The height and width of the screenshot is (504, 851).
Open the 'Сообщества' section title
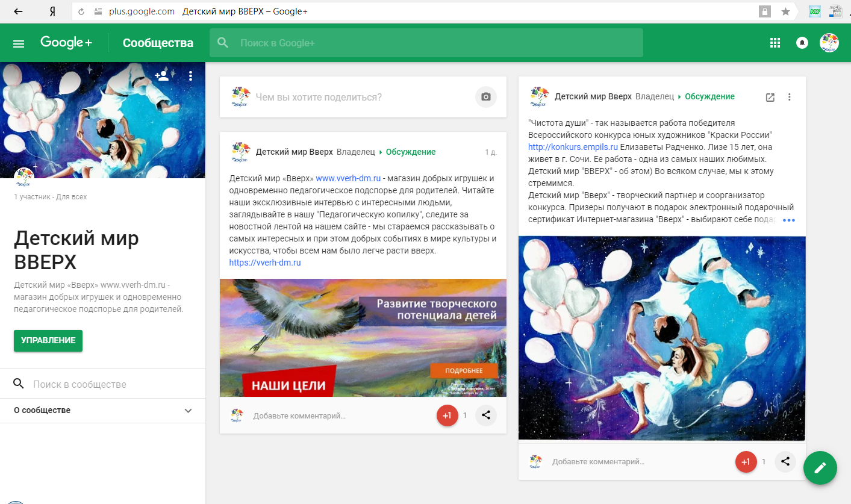[158, 43]
